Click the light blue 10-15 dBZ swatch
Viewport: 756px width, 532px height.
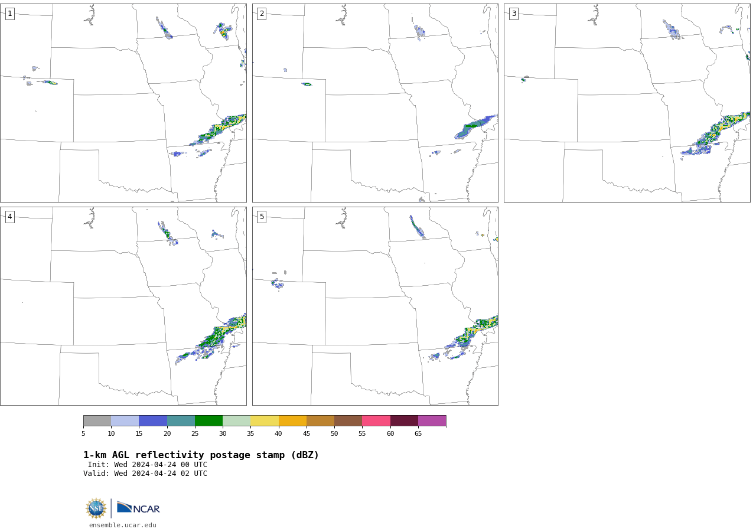(x=125, y=420)
